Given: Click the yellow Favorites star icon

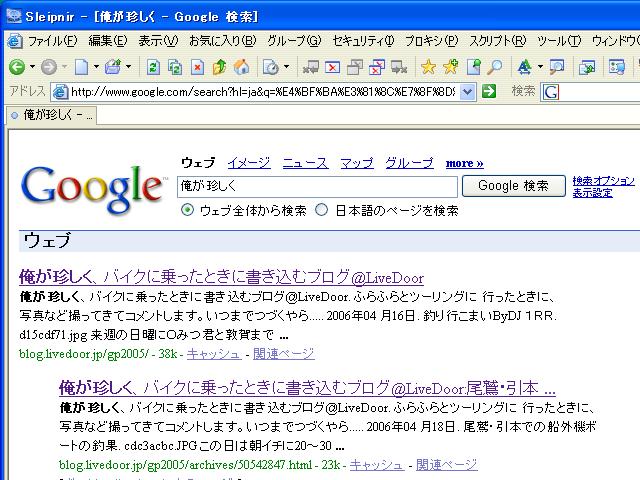Looking at the screenshot, I should [428, 67].
